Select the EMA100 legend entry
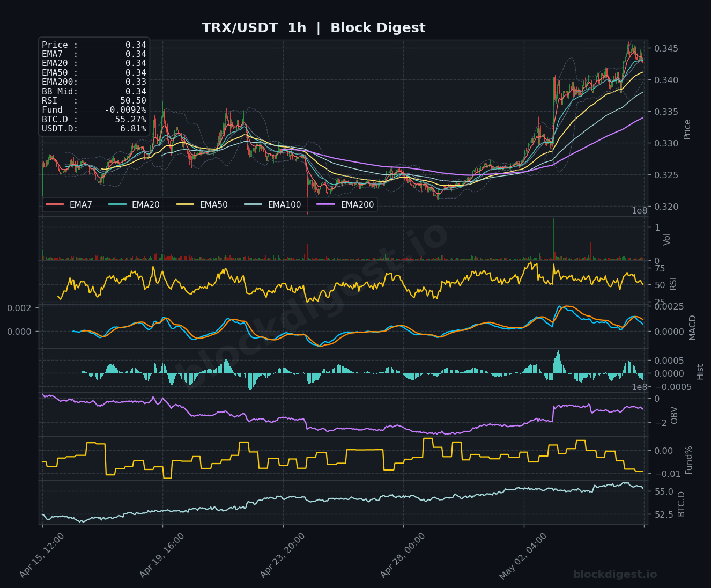The image size is (711, 588). 272,204
